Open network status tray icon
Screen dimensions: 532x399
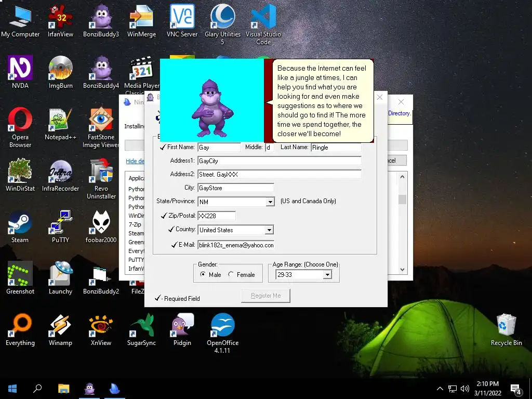click(x=453, y=389)
